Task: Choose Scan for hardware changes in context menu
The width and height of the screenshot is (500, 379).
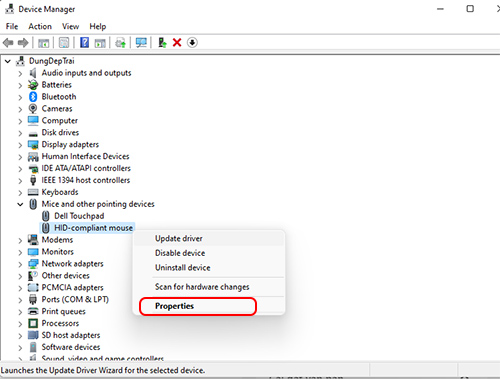Action: 209,287
